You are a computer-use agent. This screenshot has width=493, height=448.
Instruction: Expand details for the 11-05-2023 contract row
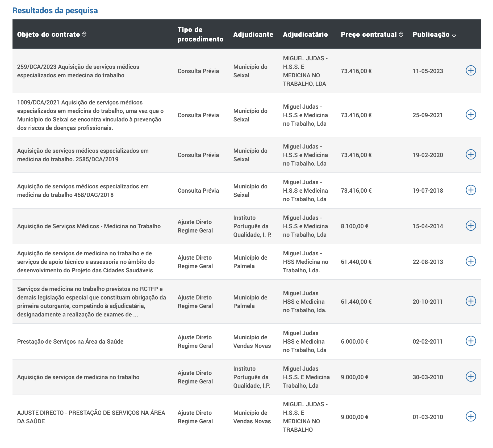pyautogui.click(x=470, y=71)
